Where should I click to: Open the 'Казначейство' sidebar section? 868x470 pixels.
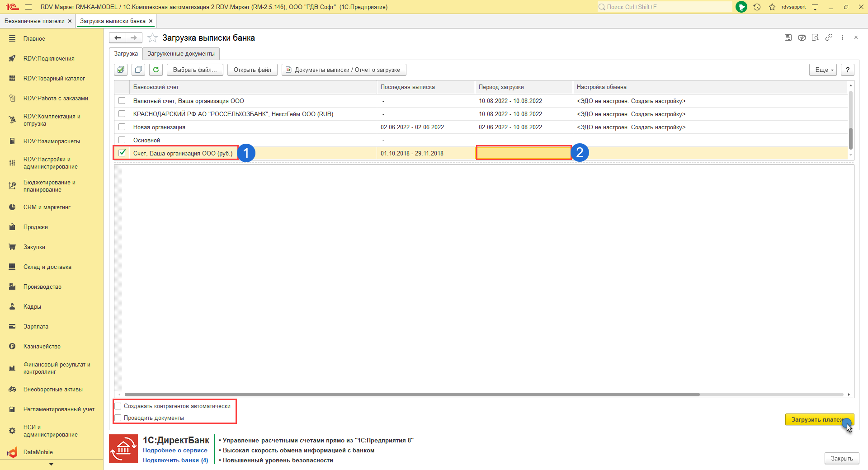click(x=42, y=347)
